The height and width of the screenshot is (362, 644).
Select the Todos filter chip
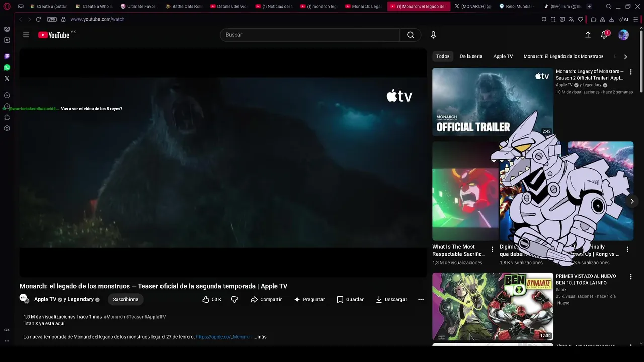(443, 56)
